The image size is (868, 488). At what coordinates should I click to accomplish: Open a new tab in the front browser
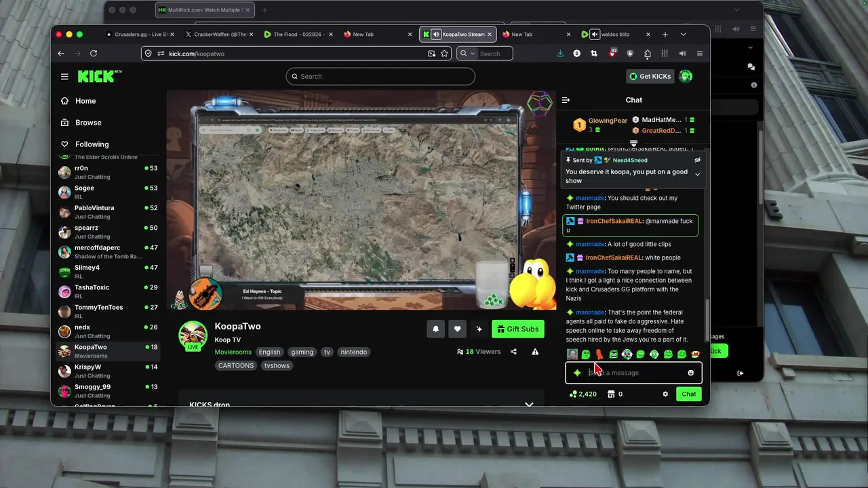tap(665, 35)
